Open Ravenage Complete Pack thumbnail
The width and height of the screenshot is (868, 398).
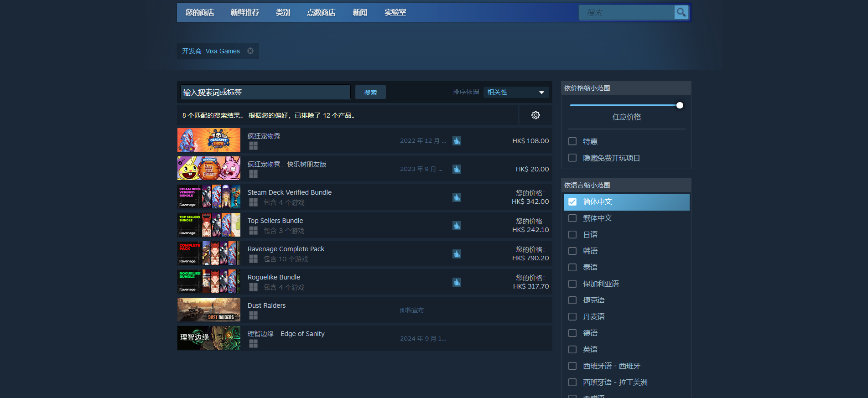[x=209, y=253]
